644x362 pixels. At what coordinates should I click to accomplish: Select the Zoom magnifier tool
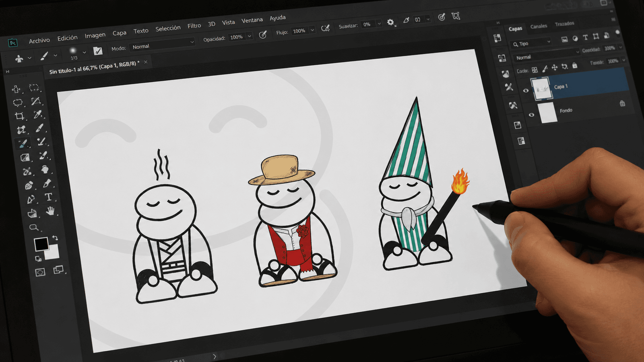(x=34, y=228)
